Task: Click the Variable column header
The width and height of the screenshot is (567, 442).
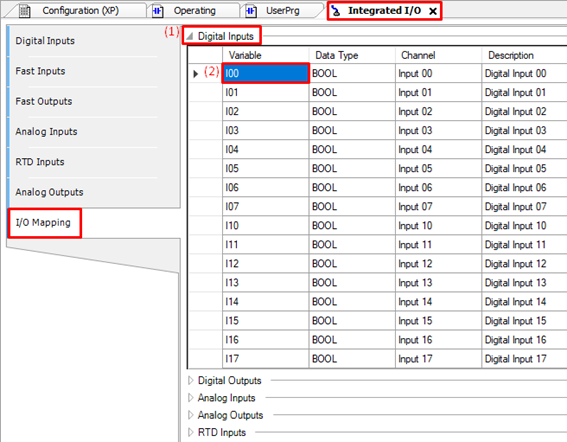Action: tap(265, 55)
